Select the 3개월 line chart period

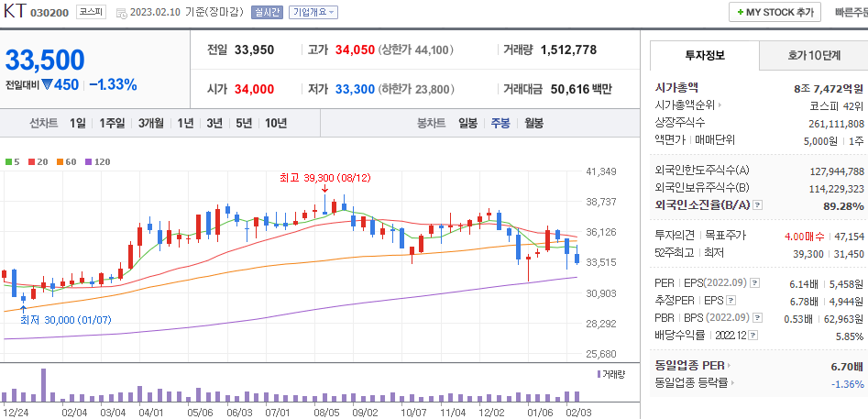click(x=150, y=123)
